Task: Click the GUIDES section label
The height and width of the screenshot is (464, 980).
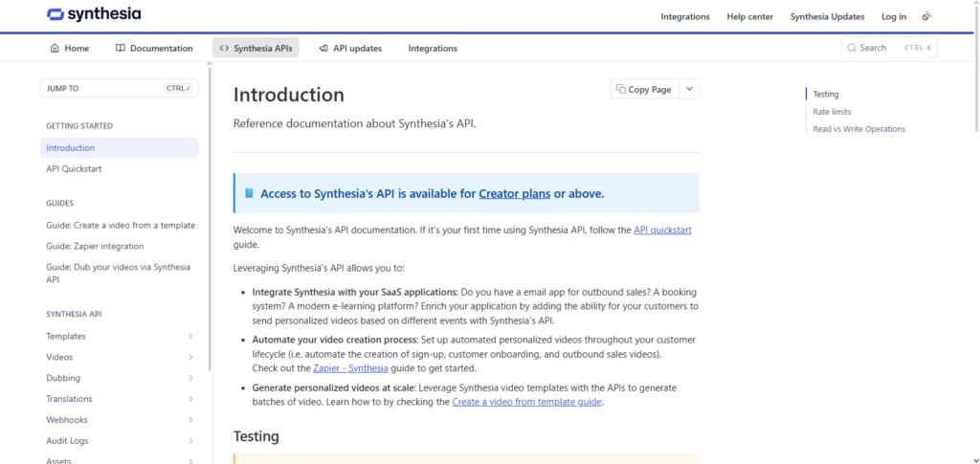Action: (x=60, y=204)
